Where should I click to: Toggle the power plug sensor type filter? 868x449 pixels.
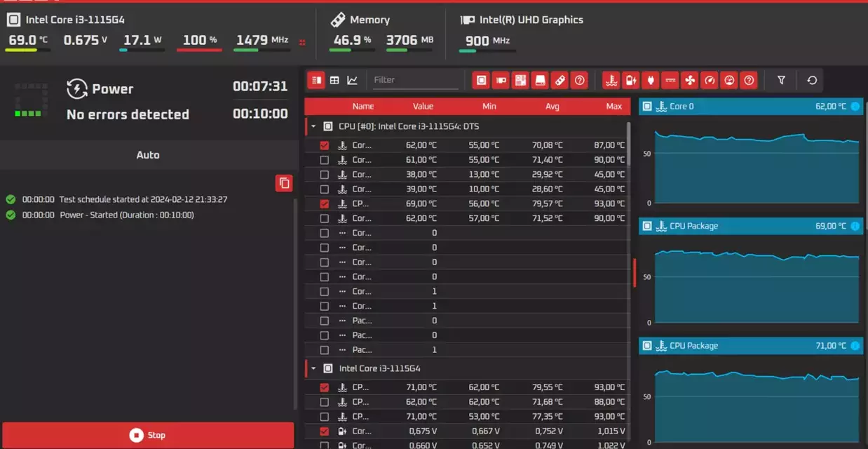pos(651,80)
